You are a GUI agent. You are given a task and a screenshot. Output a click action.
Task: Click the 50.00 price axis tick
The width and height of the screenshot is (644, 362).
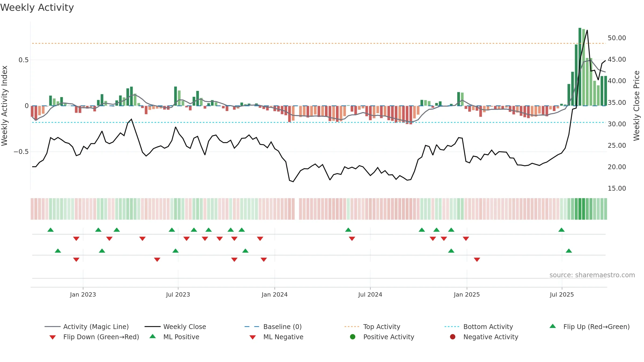click(x=617, y=38)
